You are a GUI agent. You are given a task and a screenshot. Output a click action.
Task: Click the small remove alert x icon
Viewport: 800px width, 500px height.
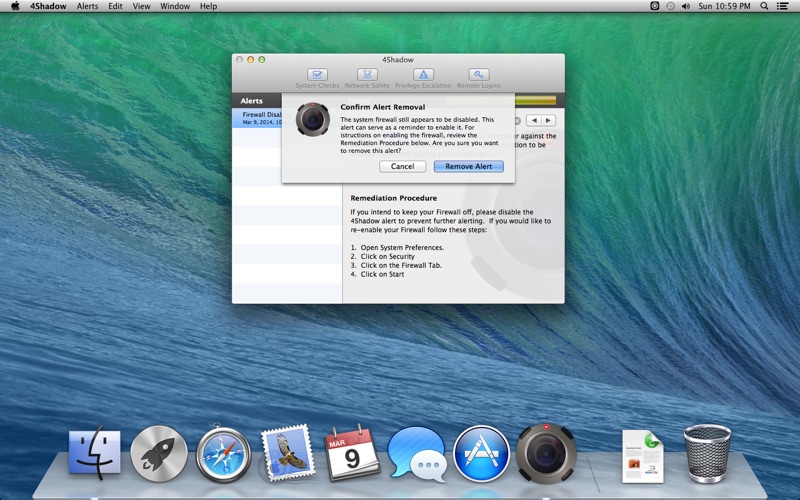tap(517, 121)
